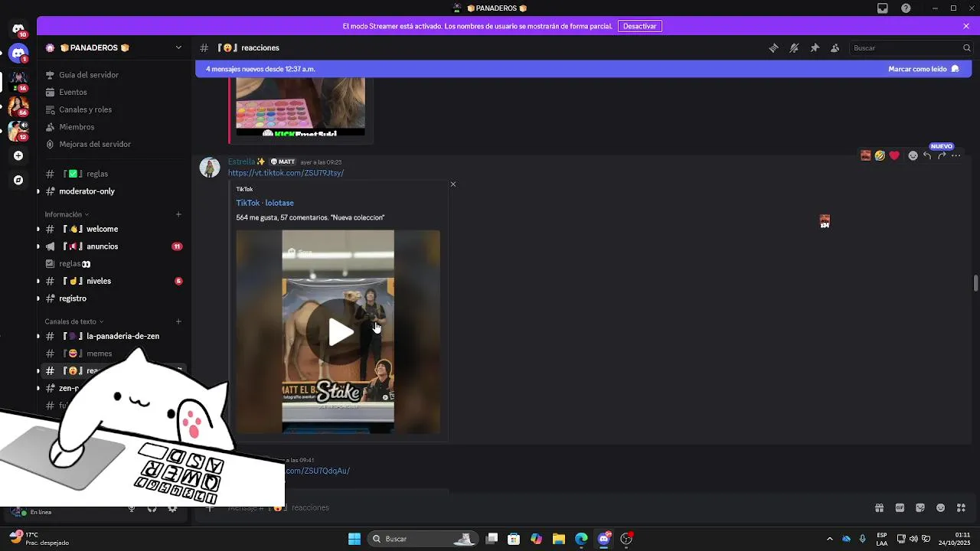This screenshot has height=551, width=980.
Task: Open the user settings gear icon
Action: pos(172,508)
